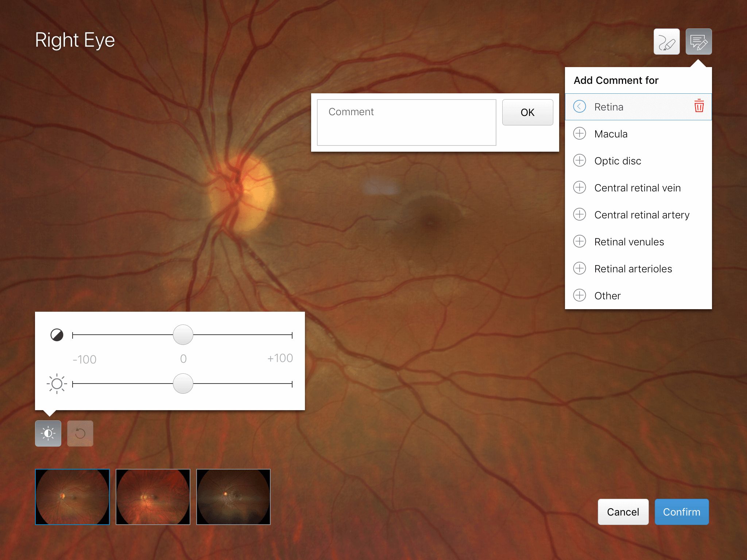
Task: Choose the Optic disc entry
Action: (x=638, y=161)
